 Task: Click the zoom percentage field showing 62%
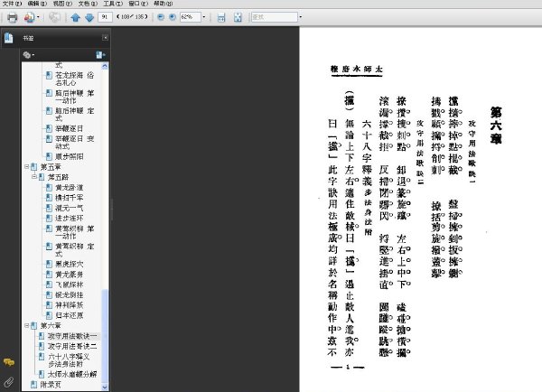pos(190,17)
